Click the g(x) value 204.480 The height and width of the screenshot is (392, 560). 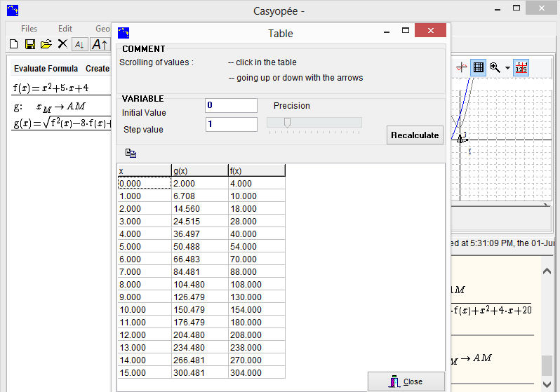click(x=199, y=335)
